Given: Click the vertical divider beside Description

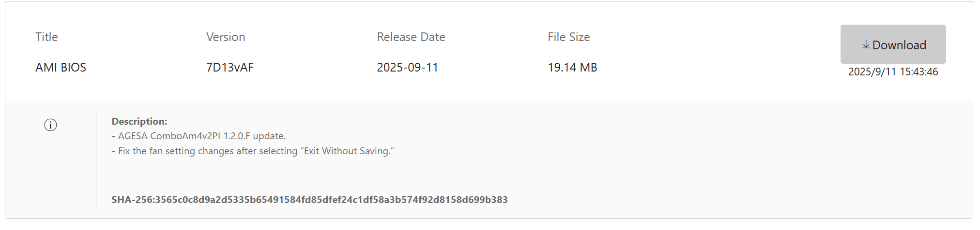Looking at the screenshot, I should pyautogui.click(x=96, y=159).
